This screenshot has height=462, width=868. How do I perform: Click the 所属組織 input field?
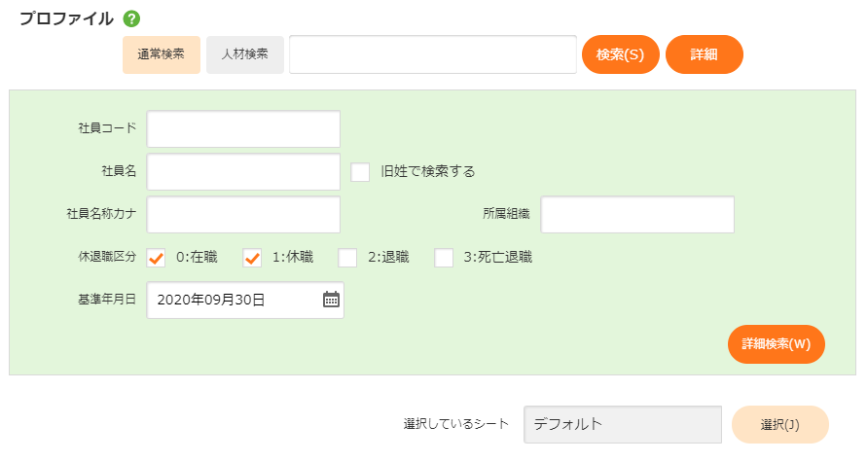(x=637, y=215)
